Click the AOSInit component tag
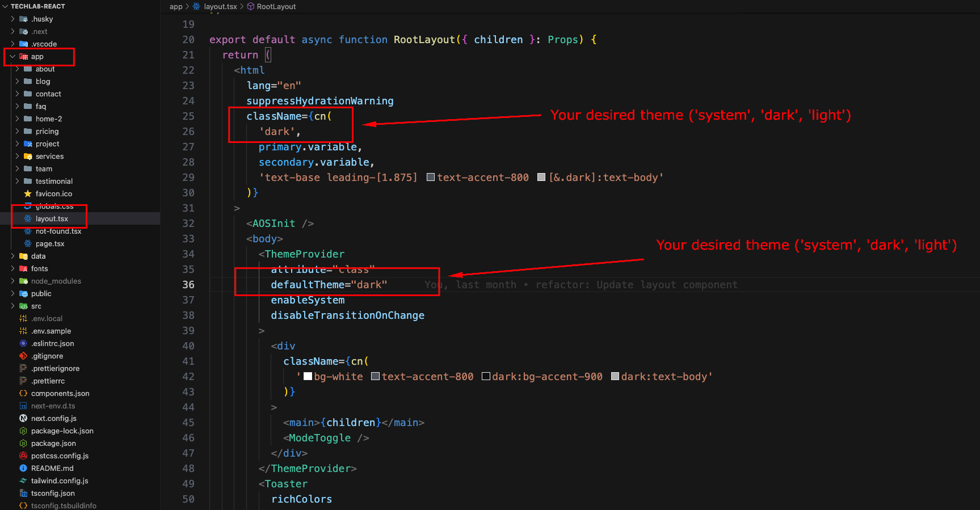The image size is (980, 510). 274,223
